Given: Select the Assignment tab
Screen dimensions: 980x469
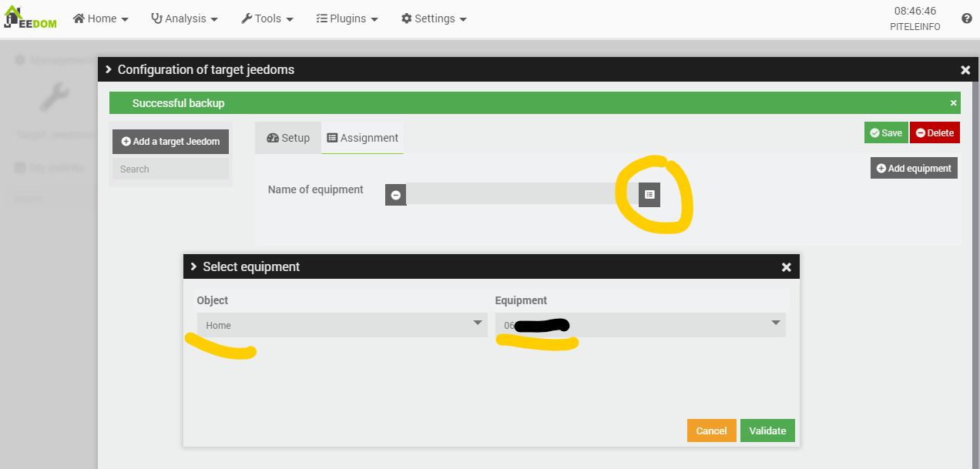Looking at the screenshot, I should click(363, 138).
